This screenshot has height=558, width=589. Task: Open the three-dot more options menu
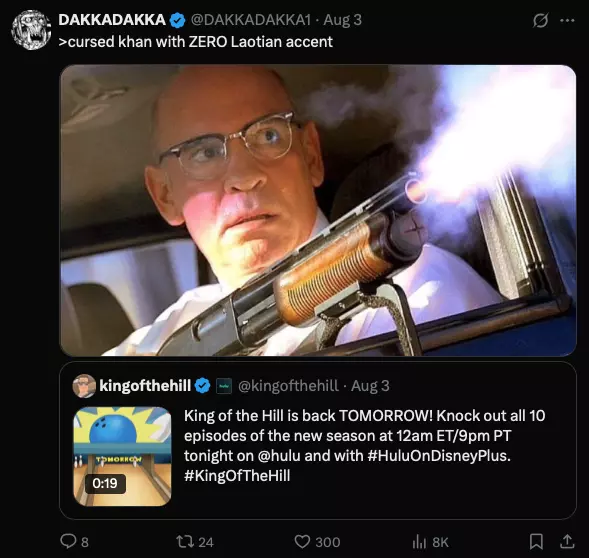(x=567, y=20)
